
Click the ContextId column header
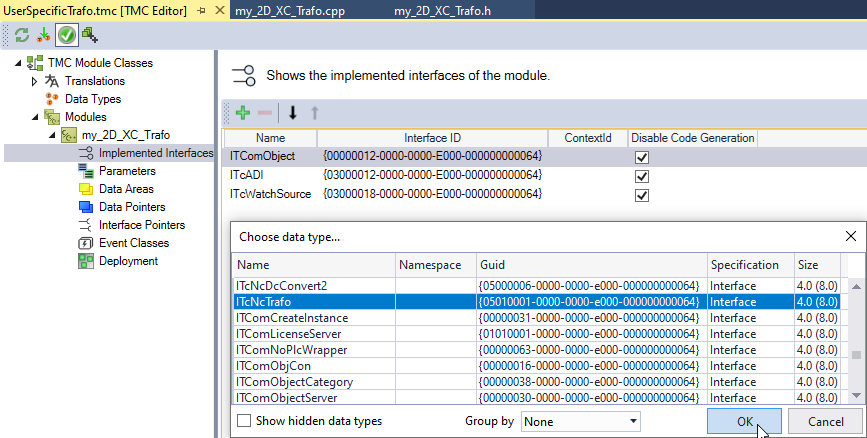click(x=588, y=138)
